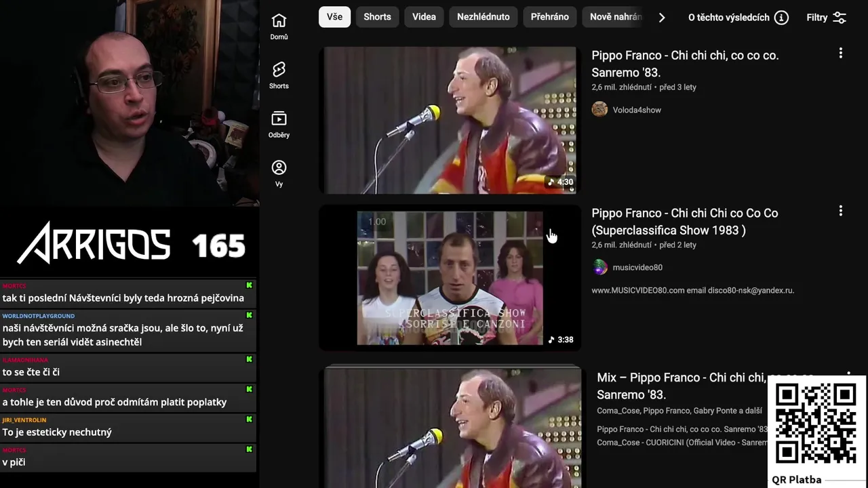Select the Nezhlédnuto filter chip
The width and height of the screenshot is (868, 488).
coord(484,17)
